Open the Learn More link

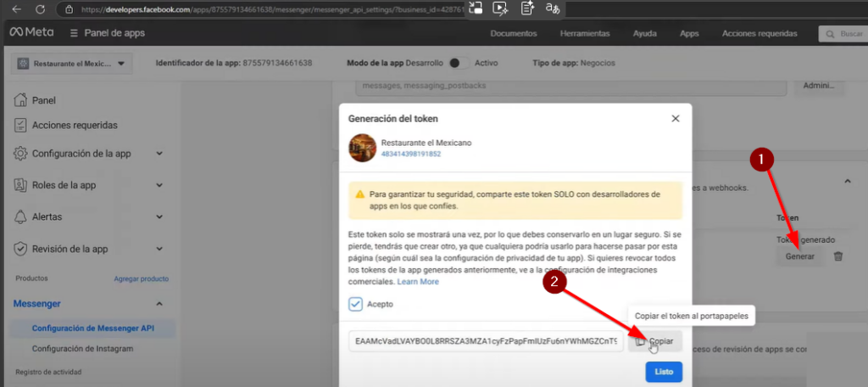click(x=418, y=282)
